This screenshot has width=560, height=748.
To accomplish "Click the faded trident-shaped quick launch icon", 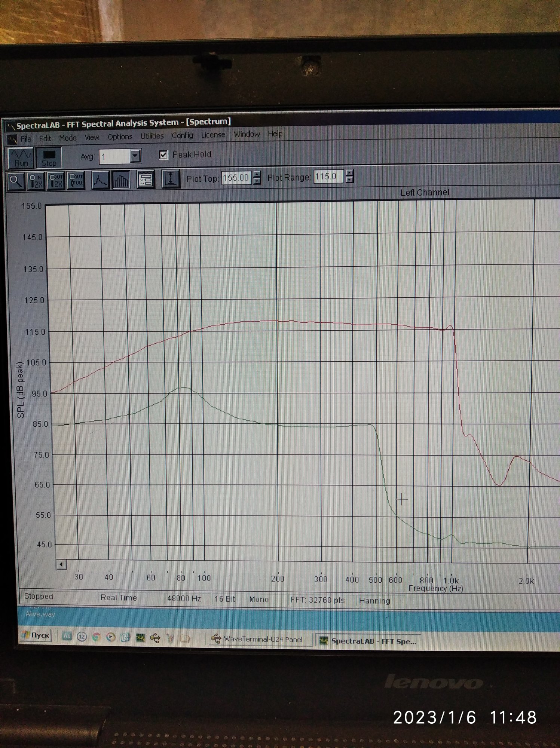I will coord(170,638).
